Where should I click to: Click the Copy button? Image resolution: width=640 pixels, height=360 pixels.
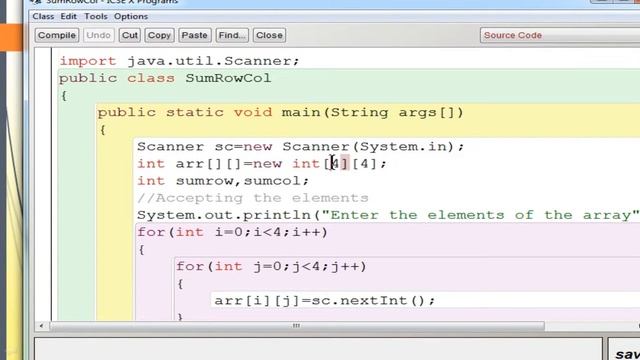coord(159,35)
